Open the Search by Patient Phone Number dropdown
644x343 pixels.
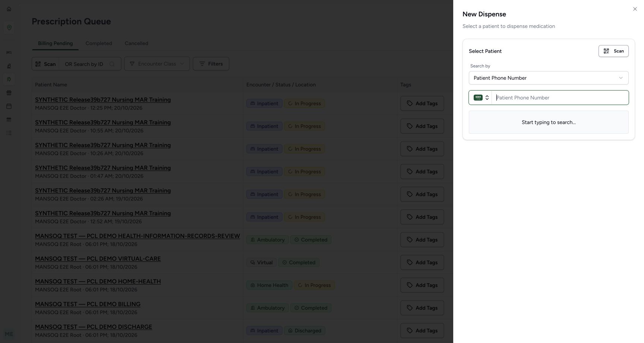pyautogui.click(x=549, y=78)
